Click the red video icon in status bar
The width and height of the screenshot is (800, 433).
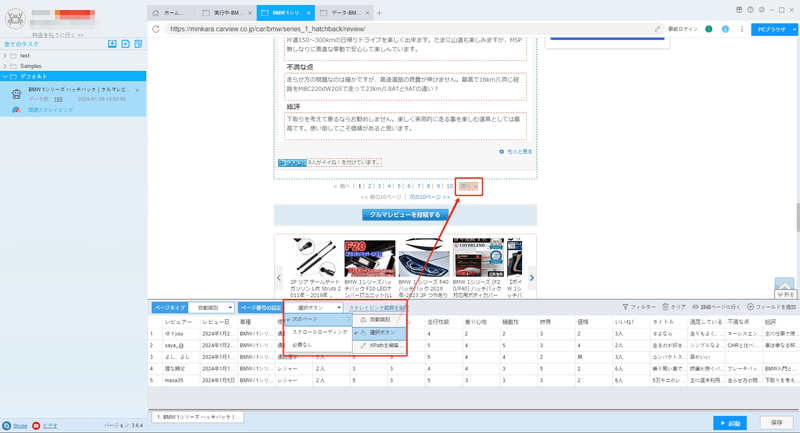pos(36,425)
